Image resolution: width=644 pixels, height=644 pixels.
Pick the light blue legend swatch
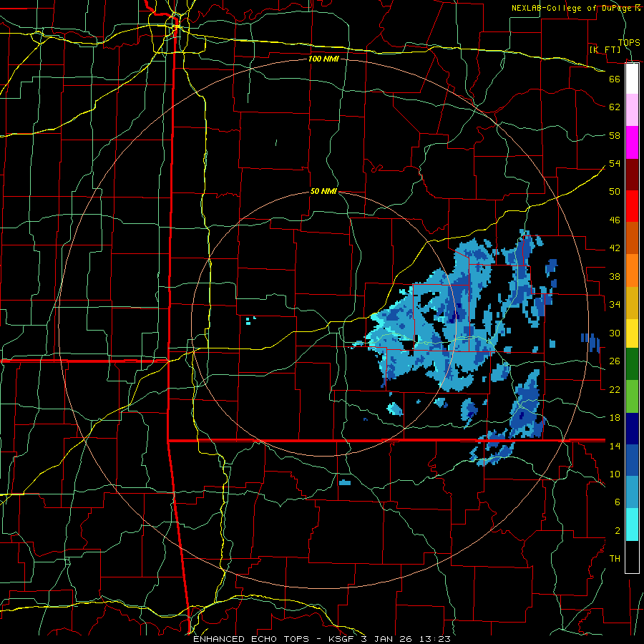coord(632,492)
